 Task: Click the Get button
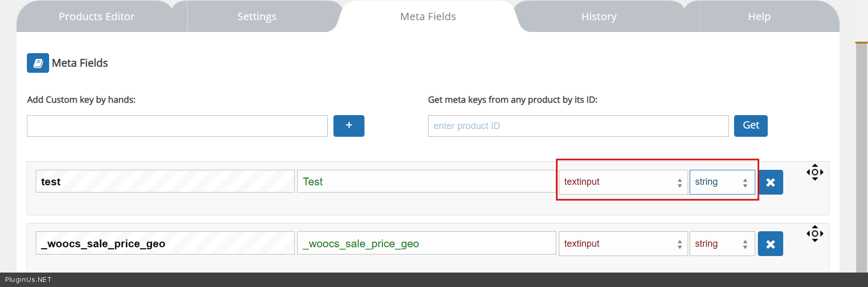[751, 125]
